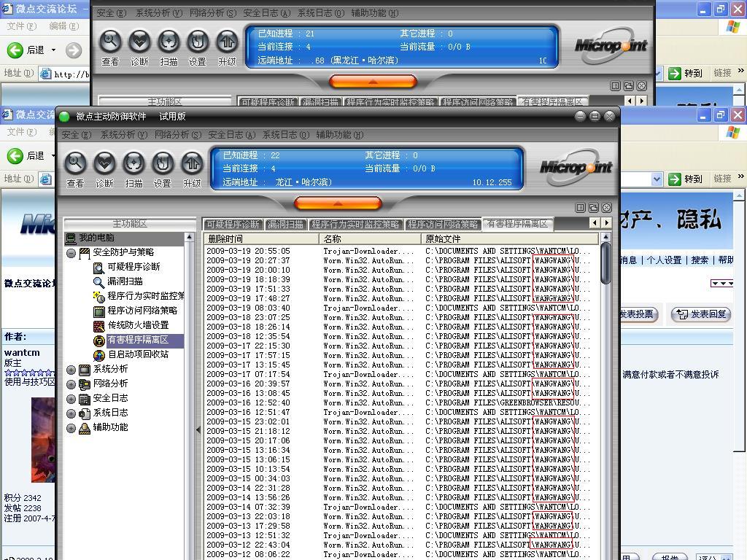Open the 个人设置 link on the forum page
747x560 pixels.
[x=664, y=260]
